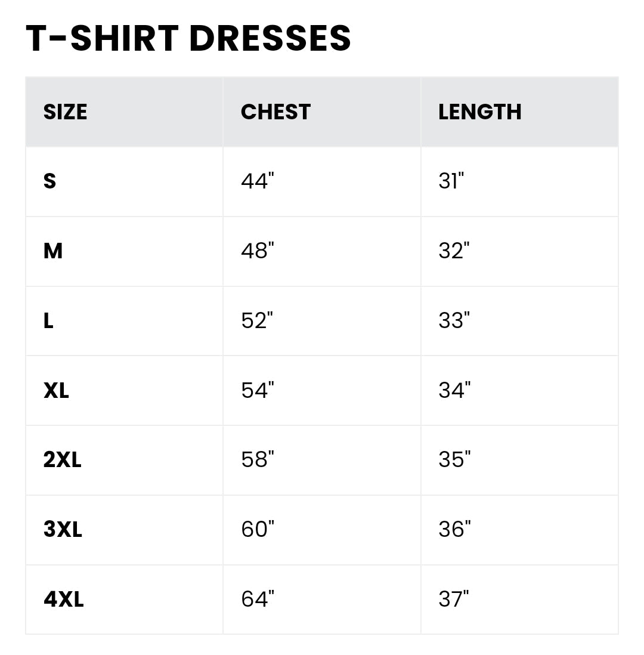The height and width of the screenshot is (655, 644).
Task: Select the 58" chest value
Action: pyautogui.click(x=257, y=460)
